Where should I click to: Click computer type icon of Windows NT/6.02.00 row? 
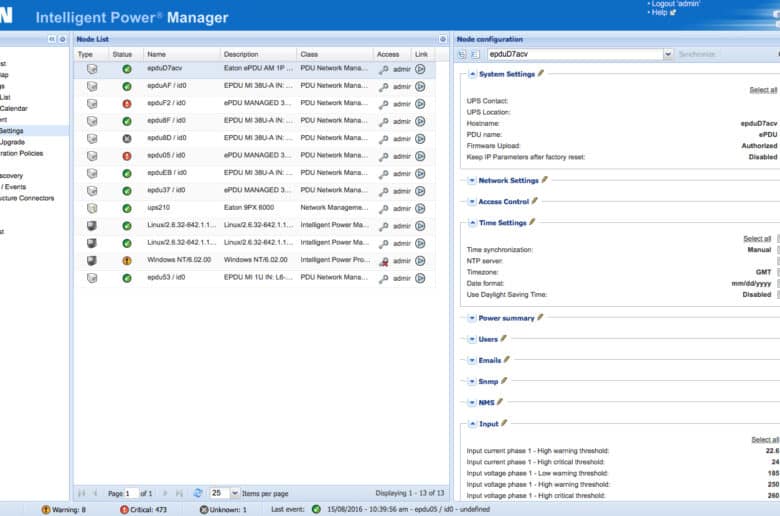pyautogui.click(x=92, y=260)
